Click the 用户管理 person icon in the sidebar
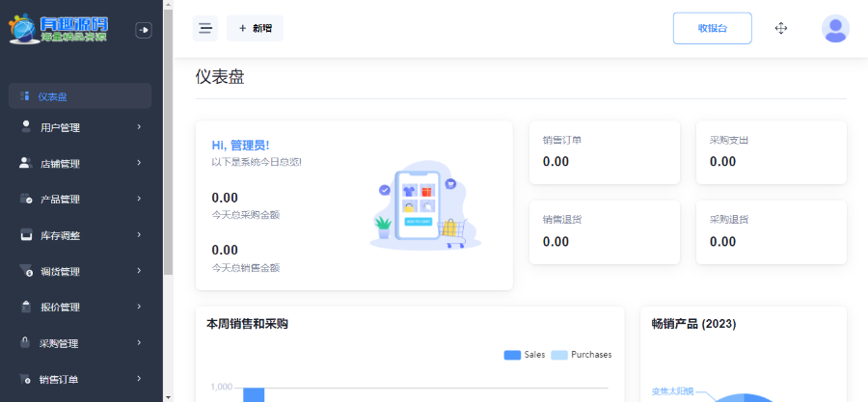Screen dimensions: 868x402 point(26,126)
